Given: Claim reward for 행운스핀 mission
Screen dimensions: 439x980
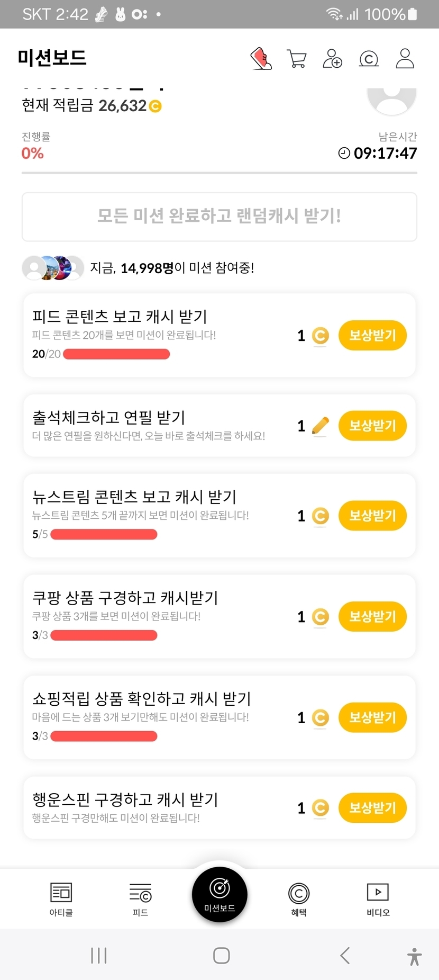Looking at the screenshot, I should click(372, 808).
